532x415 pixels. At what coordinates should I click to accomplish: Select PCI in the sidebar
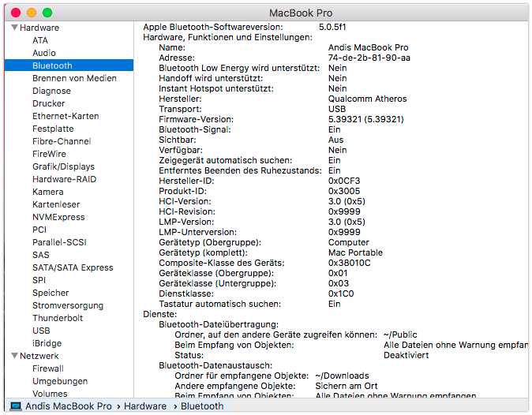pyautogui.click(x=39, y=230)
